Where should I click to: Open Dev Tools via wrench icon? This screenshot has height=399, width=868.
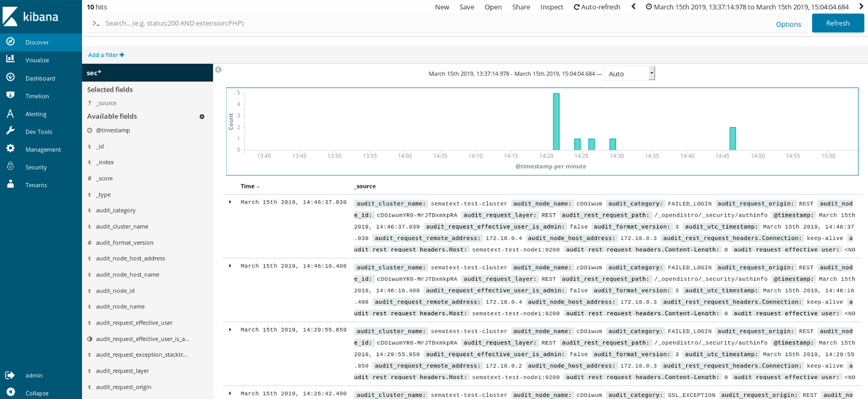10,131
